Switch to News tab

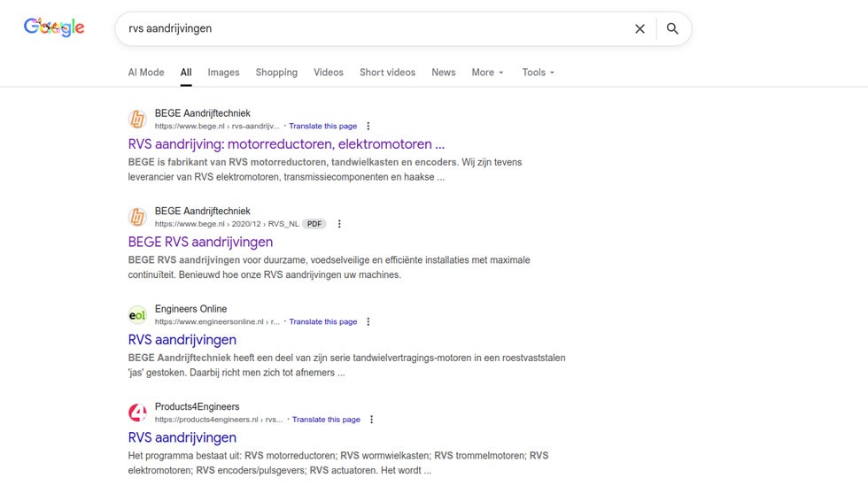(444, 73)
